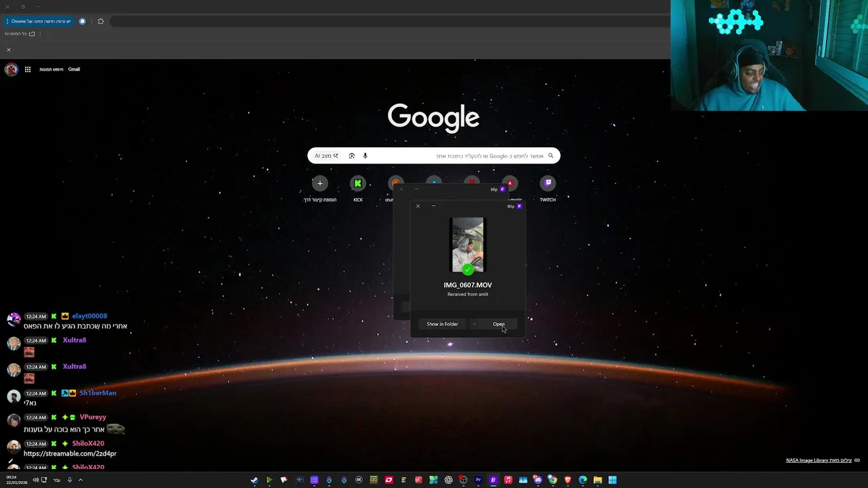The width and height of the screenshot is (868, 488).
Task: Add a new shortcut with plus icon
Action: (320, 183)
